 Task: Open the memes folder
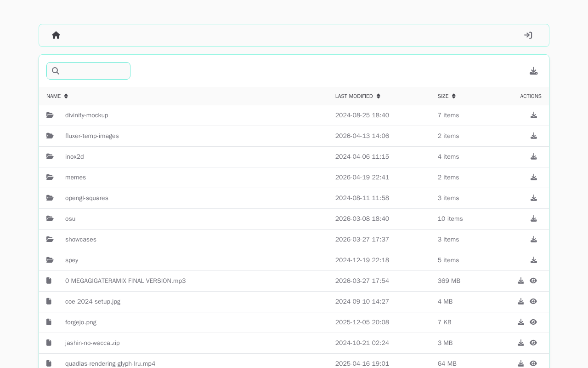coord(75,178)
